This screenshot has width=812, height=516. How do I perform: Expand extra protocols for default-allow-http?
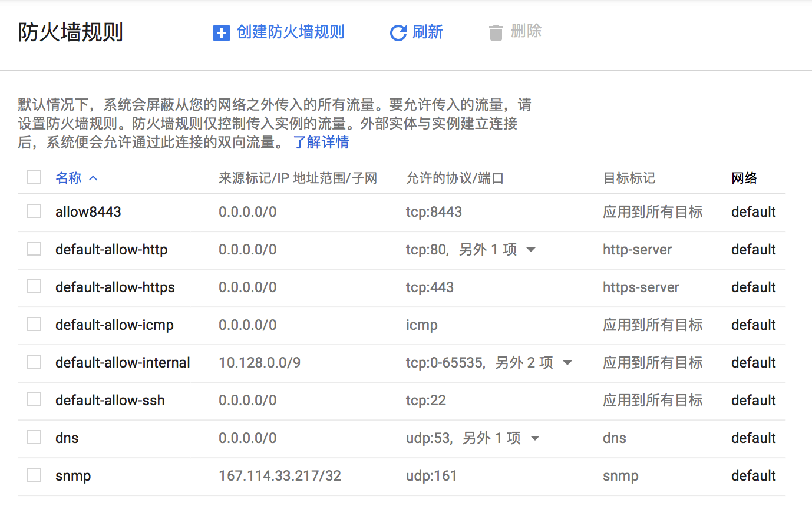point(530,249)
